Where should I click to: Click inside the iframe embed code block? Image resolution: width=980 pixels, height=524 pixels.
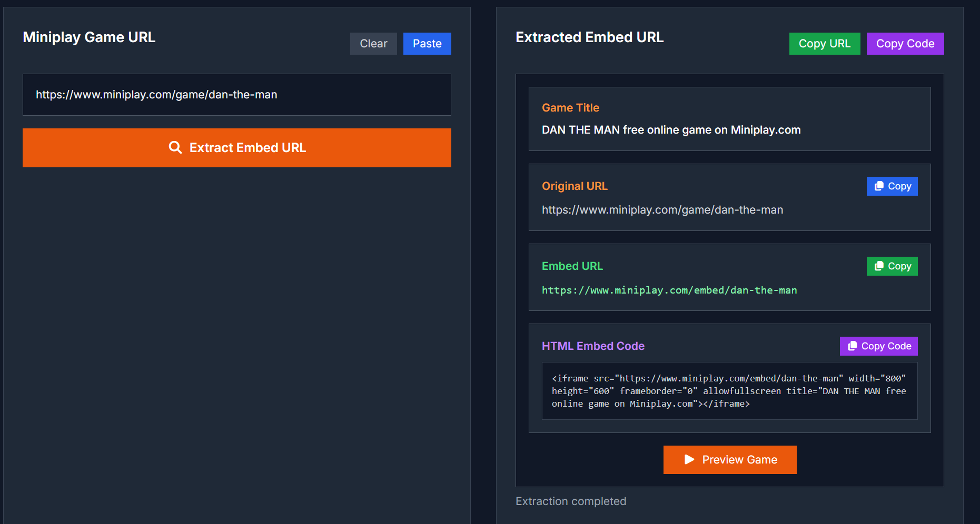pyautogui.click(x=729, y=391)
